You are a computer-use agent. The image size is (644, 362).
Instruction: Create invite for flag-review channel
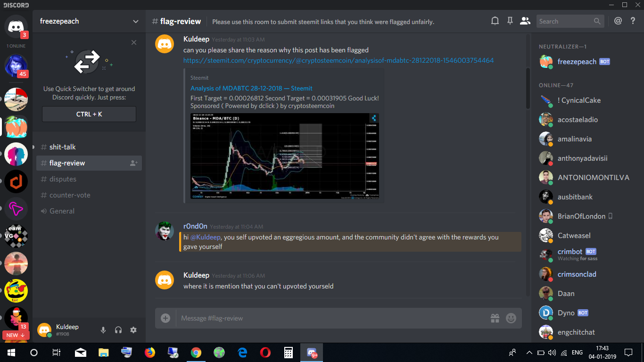[x=134, y=163]
